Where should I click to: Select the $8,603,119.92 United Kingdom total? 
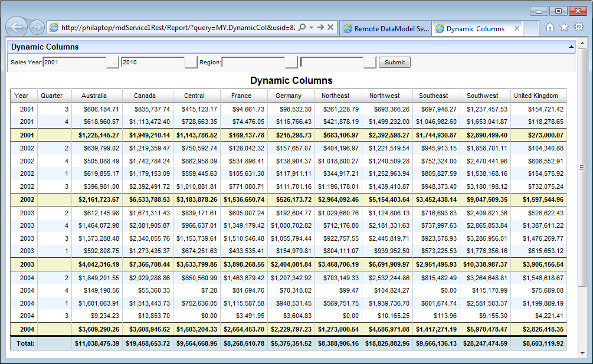539,343
